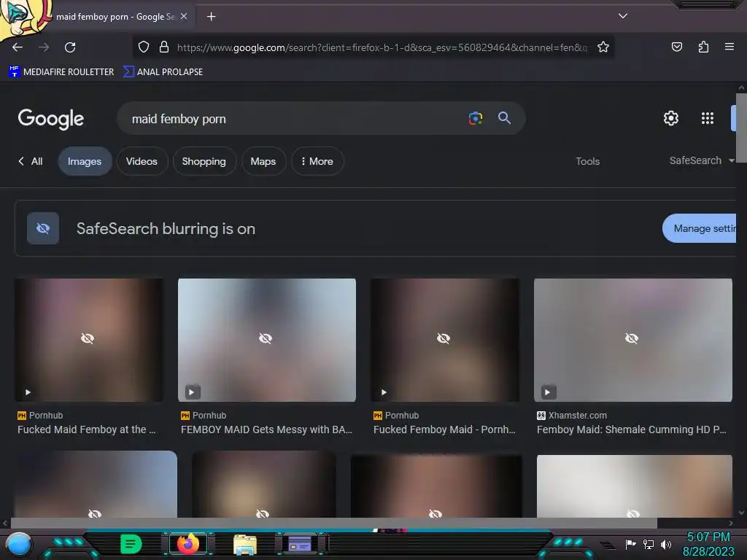The height and width of the screenshot is (560, 747).
Task: Click the scrollbar down arrow
Action: pyautogui.click(x=741, y=513)
